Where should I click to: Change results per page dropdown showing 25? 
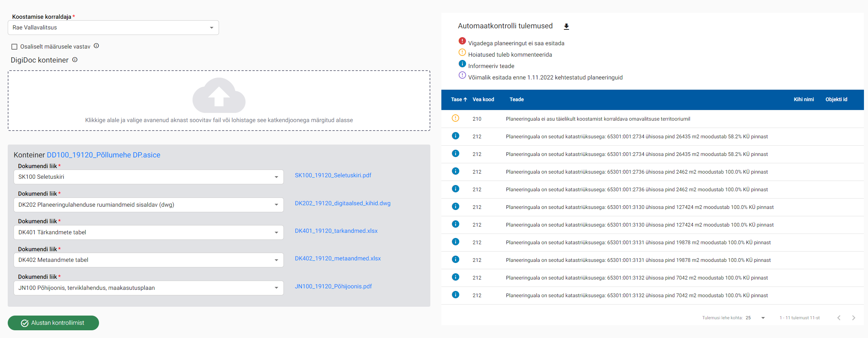[755, 318]
